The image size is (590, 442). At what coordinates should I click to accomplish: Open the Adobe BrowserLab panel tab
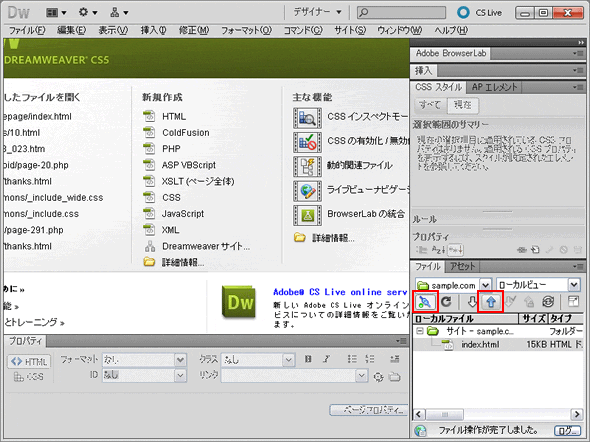click(451, 54)
